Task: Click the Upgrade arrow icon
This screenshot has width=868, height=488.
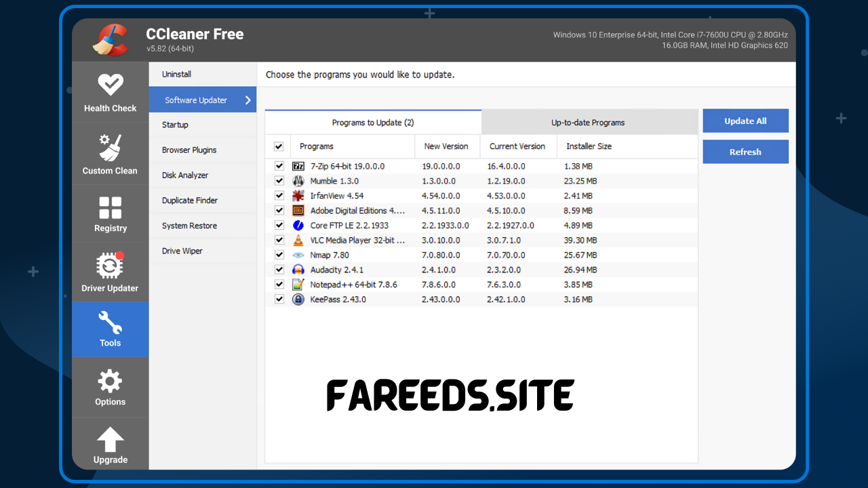Action: pos(110,440)
